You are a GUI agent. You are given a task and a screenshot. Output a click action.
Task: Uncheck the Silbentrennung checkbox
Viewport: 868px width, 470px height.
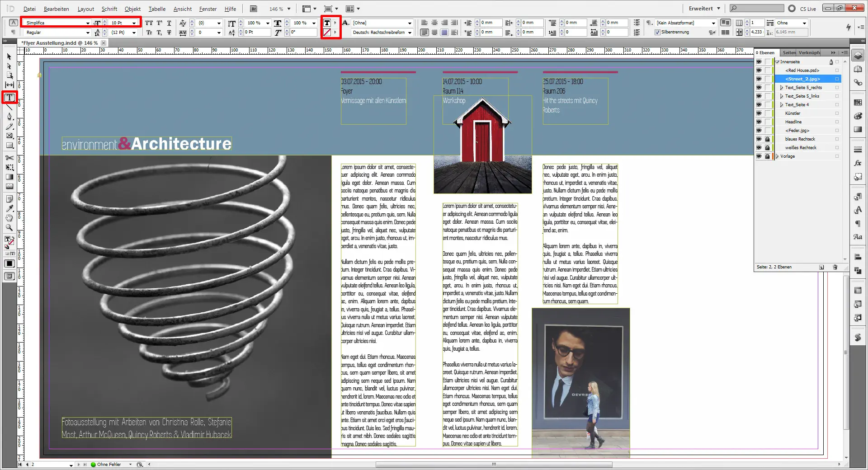click(x=658, y=32)
